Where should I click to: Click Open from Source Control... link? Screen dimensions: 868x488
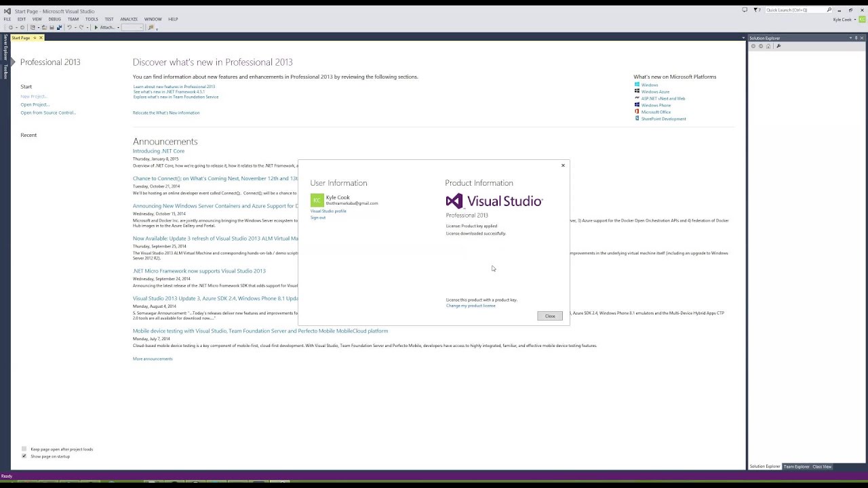pyautogui.click(x=48, y=113)
